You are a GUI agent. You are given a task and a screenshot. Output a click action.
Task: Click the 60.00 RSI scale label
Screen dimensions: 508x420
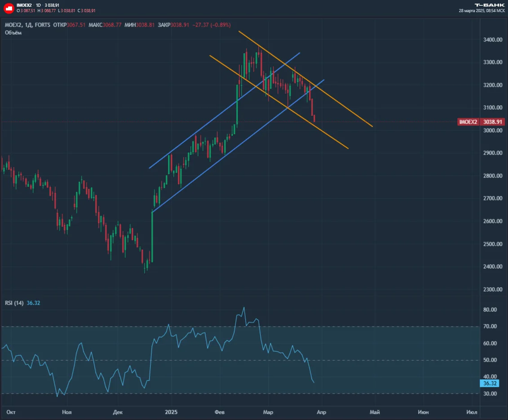point(490,343)
